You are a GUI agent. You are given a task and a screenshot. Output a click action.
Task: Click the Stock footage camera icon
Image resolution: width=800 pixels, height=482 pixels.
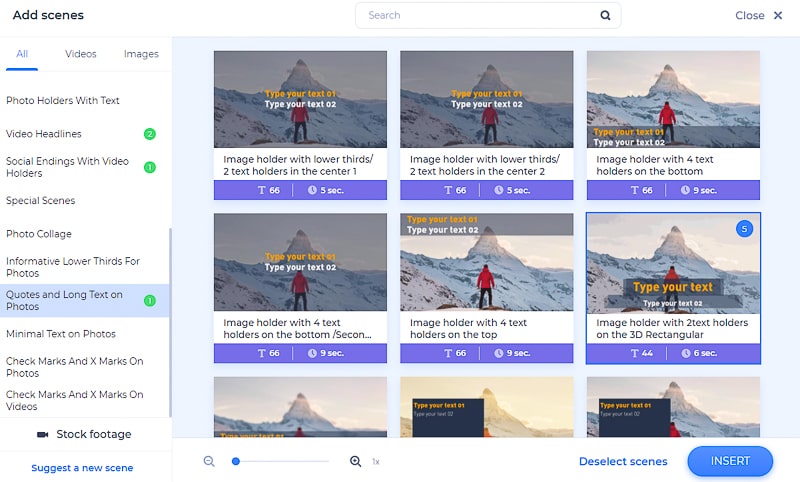coord(43,434)
